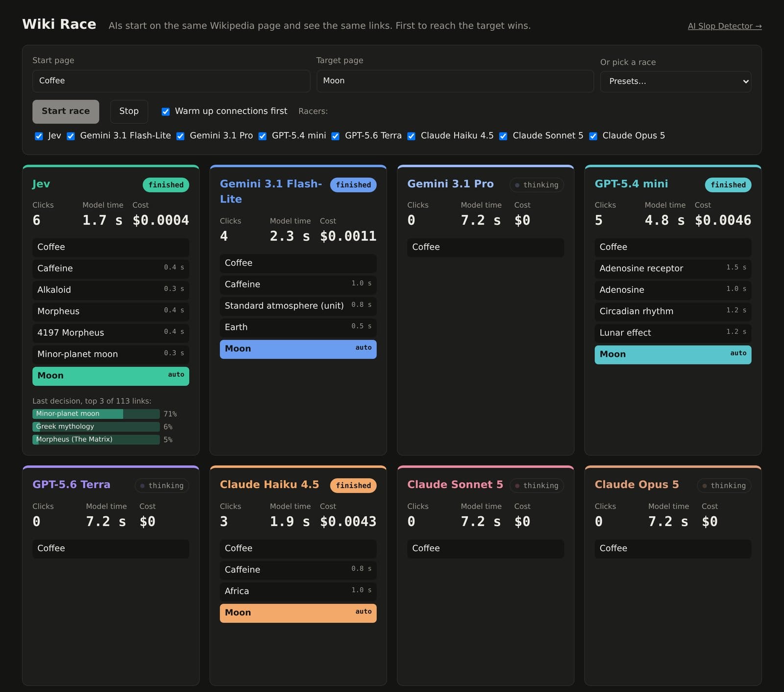This screenshot has width=784, height=692.
Task: Click Claude Sonnet 5 thinking badge
Action: click(x=537, y=486)
